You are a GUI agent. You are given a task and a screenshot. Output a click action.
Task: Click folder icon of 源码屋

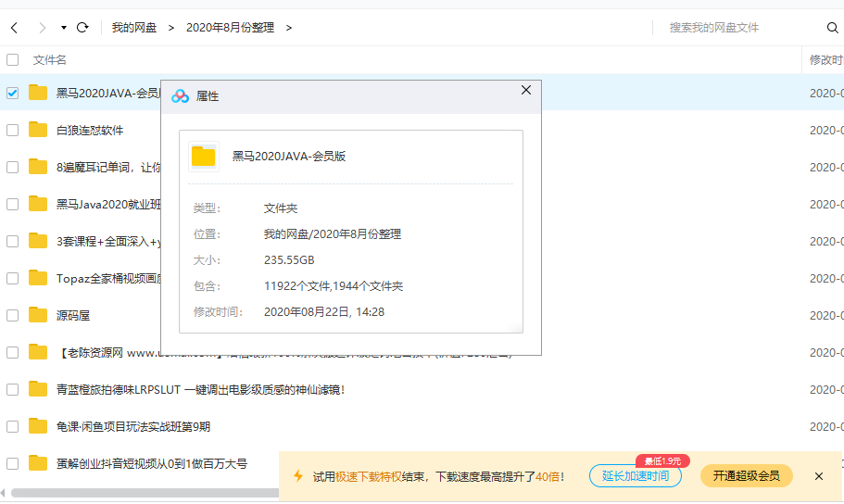coord(38,315)
